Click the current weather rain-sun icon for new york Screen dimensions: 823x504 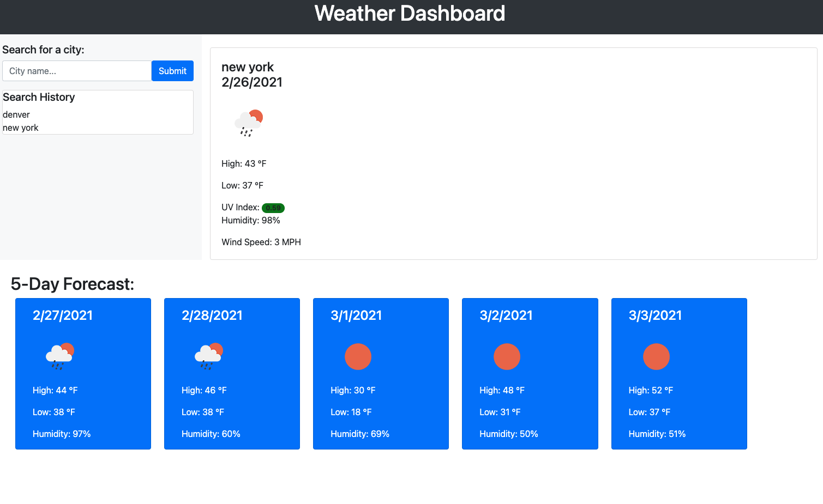click(249, 123)
